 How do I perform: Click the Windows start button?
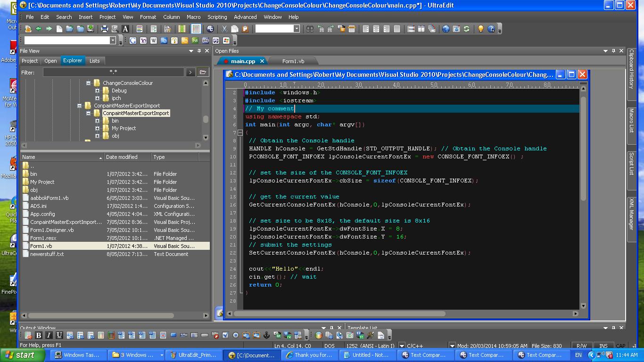point(20,355)
